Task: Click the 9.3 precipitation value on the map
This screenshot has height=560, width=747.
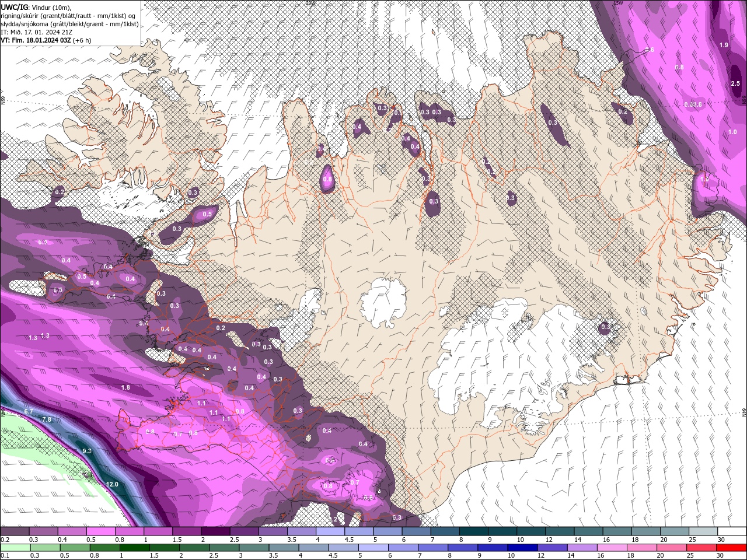Action: (x=87, y=451)
